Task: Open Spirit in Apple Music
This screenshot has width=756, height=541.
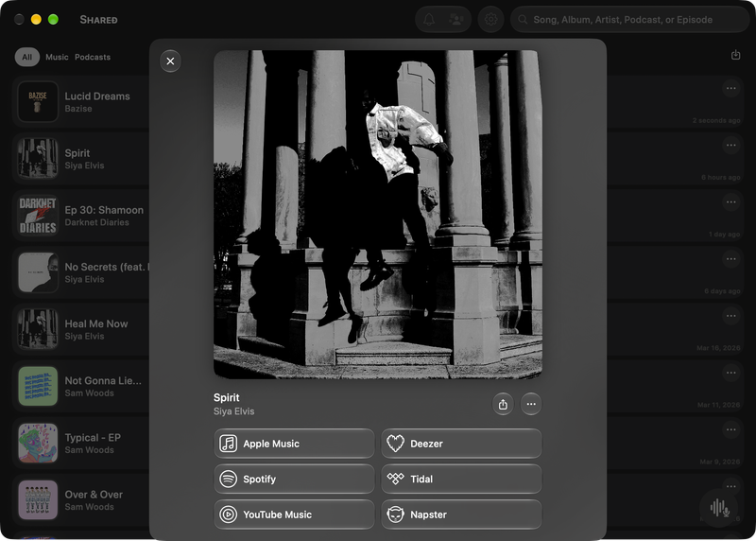Action: pos(294,444)
